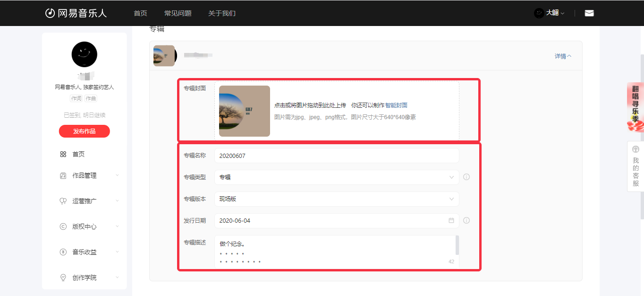This screenshot has width=644, height=296.
Task: Open the mail envelope icon
Action: (589, 13)
